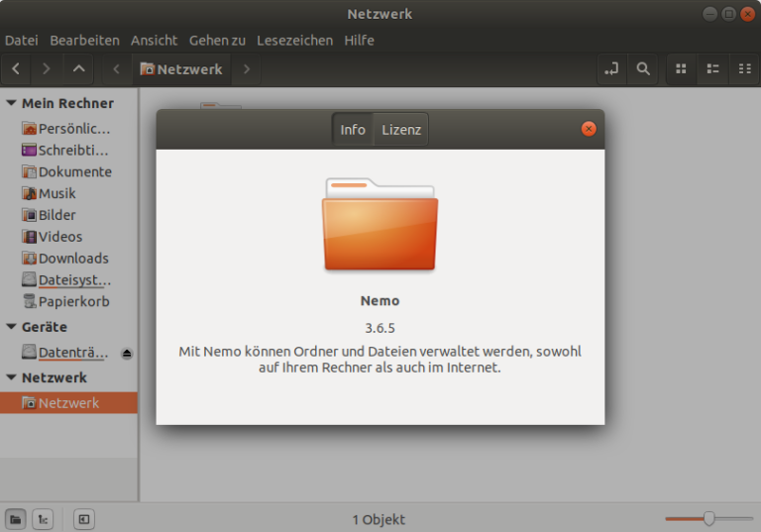
Task: Open Schreibtisch in the sidebar
Action: click(68, 151)
